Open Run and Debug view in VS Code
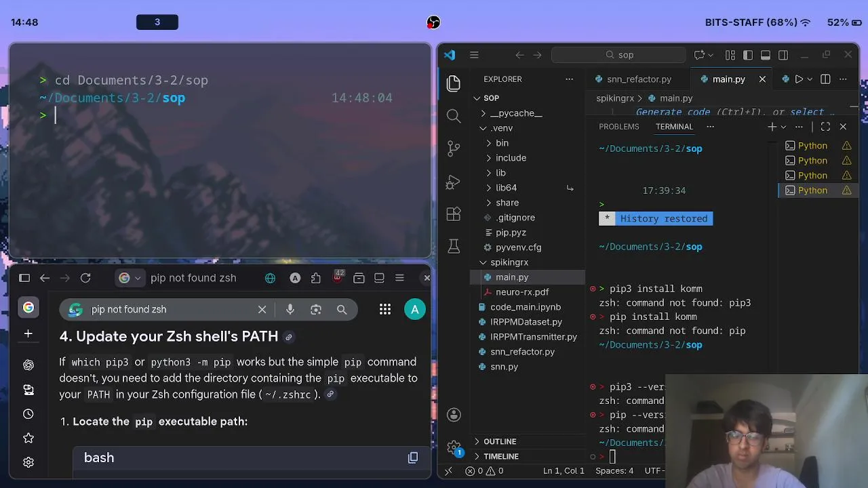868x488 pixels. pyautogui.click(x=454, y=182)
